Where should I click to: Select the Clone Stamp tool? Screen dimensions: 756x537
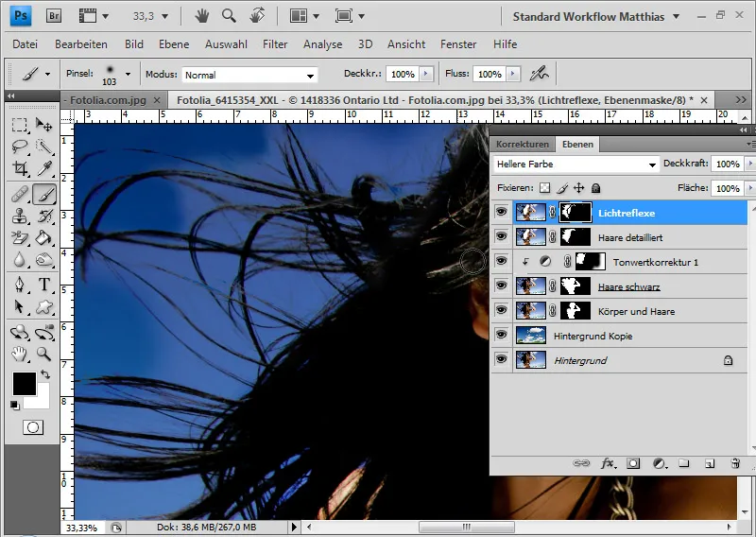(19, 217)
